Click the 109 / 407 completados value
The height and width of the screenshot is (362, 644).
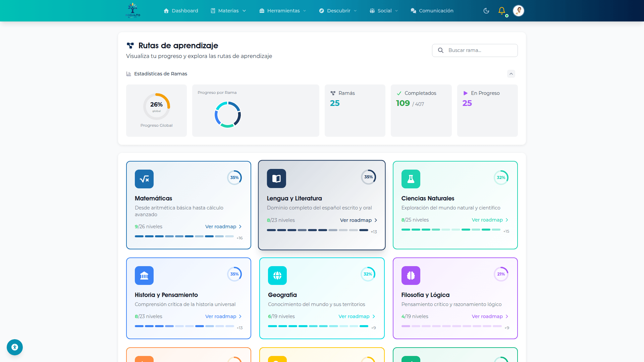click(410, 103)
